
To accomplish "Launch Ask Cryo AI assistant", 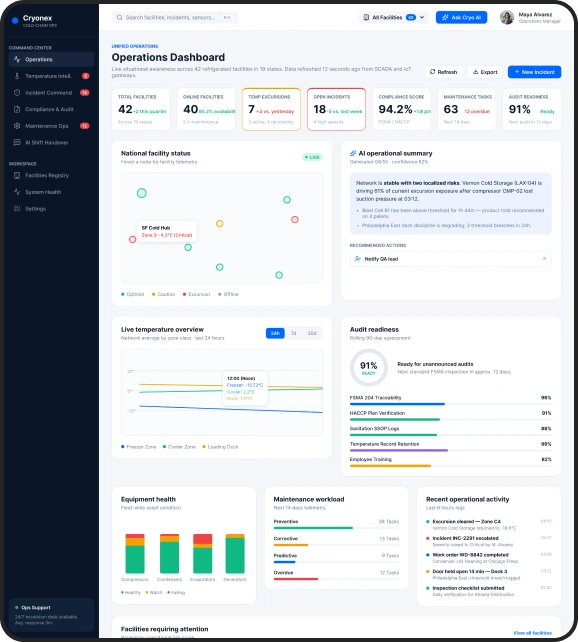I will click(461, 18).
